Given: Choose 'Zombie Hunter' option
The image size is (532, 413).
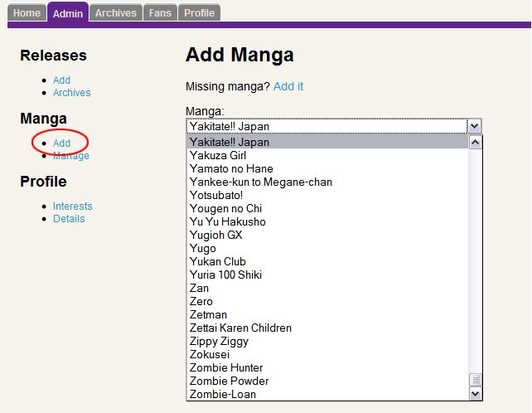Looking at the screenshot, I should point(327,367).
